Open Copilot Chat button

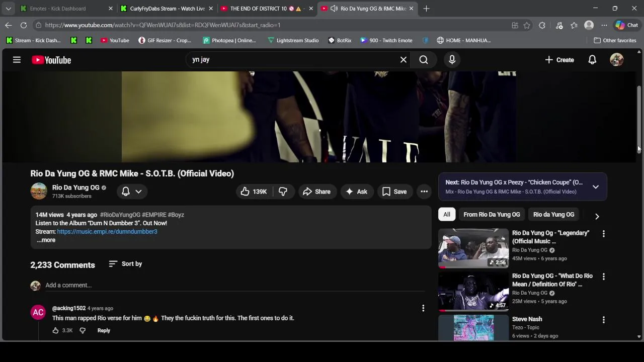click(627, 25)
